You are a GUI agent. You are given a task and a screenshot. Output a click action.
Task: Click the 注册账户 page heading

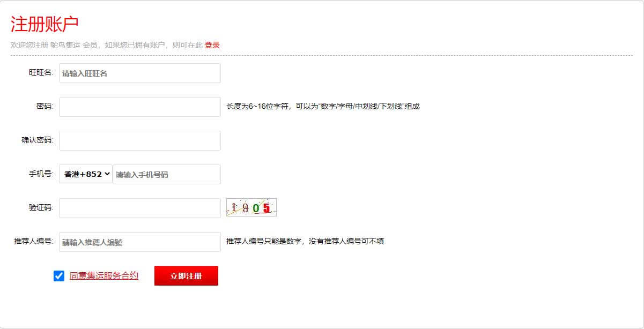pos(45,24)
